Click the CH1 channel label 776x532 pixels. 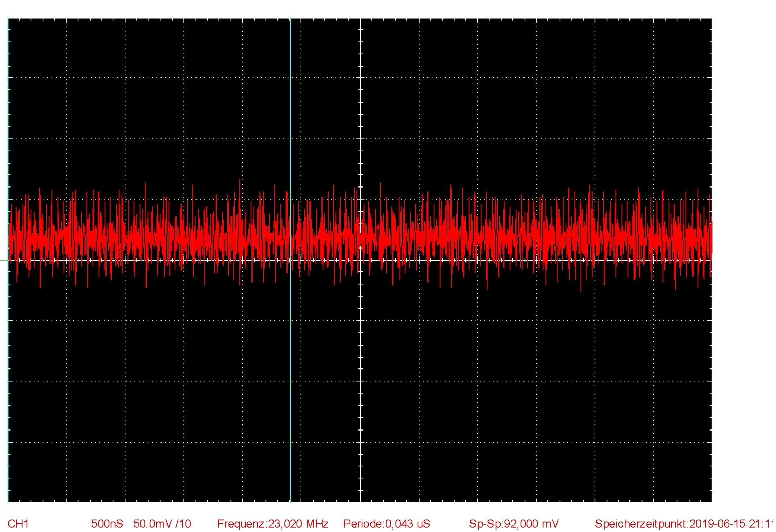[18, 524]
